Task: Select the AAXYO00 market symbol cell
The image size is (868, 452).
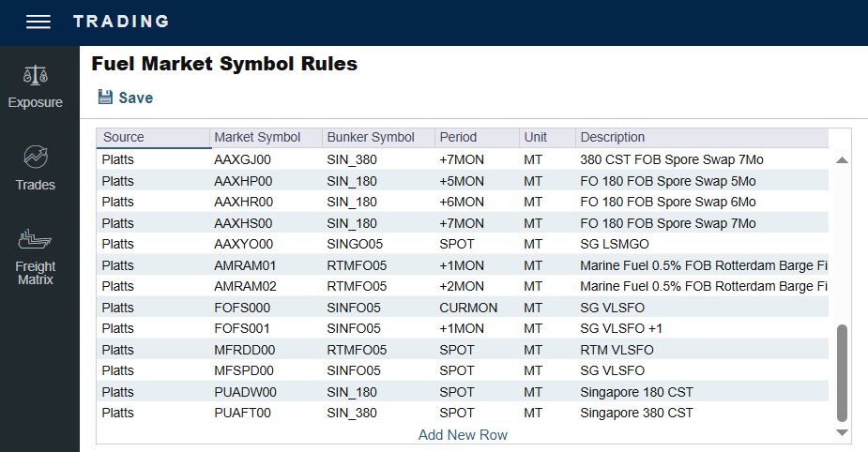Action: 243,244
